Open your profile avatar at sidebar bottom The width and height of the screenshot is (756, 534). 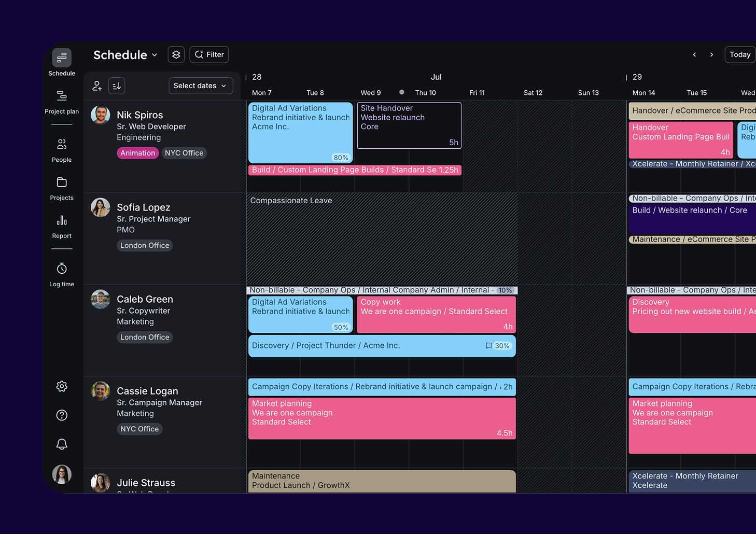click(62, 474)
